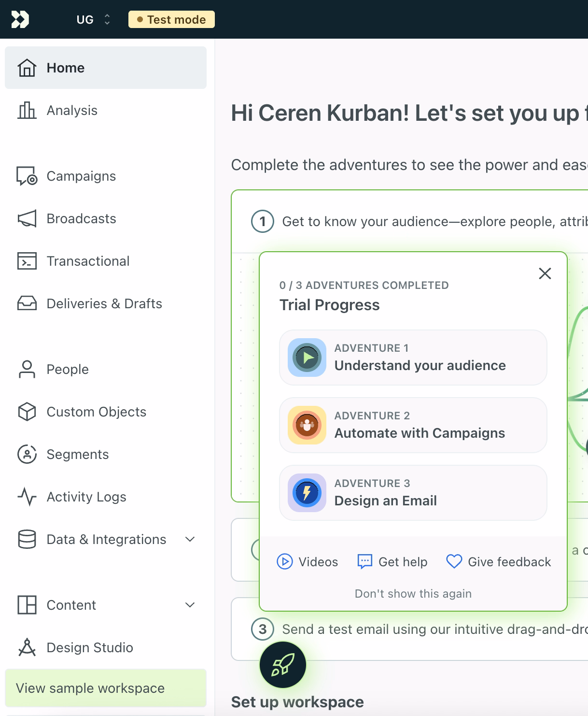Click the Broadcasts megaphone icon
This screenshot has width=588, height=716.
[x=28, y=218]
